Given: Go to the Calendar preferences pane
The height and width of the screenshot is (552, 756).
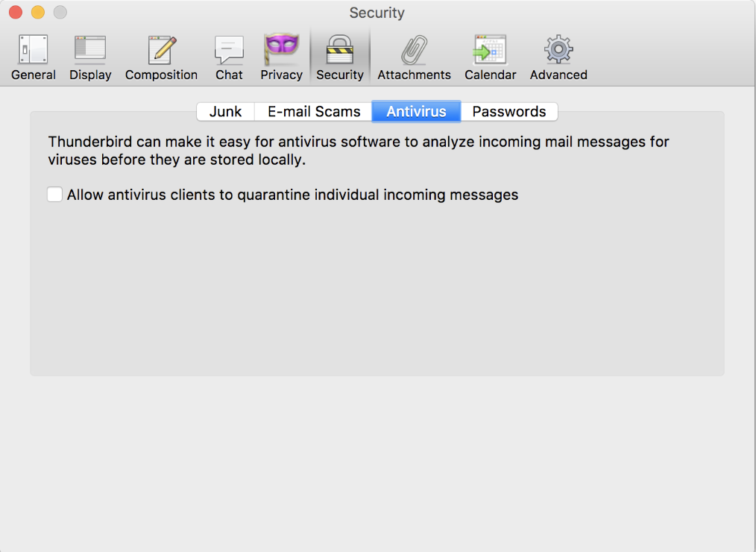Looking at the screenshot, I should coord(490,57).
